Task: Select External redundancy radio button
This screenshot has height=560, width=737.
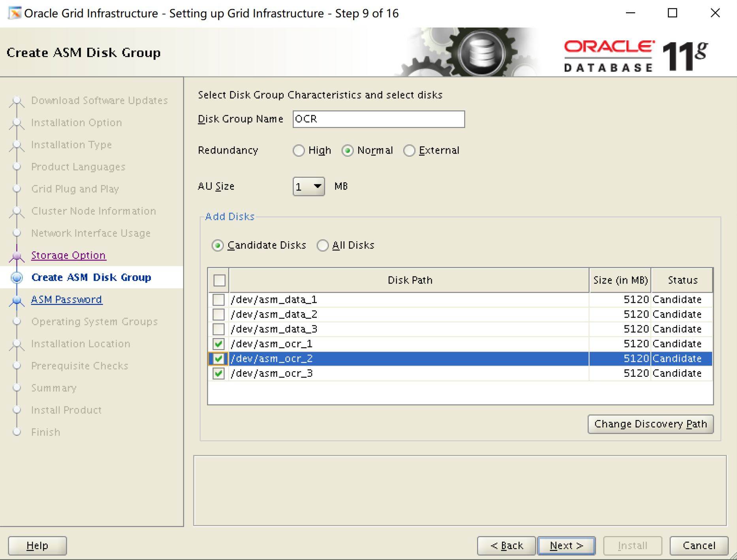Action: (410, 150)
